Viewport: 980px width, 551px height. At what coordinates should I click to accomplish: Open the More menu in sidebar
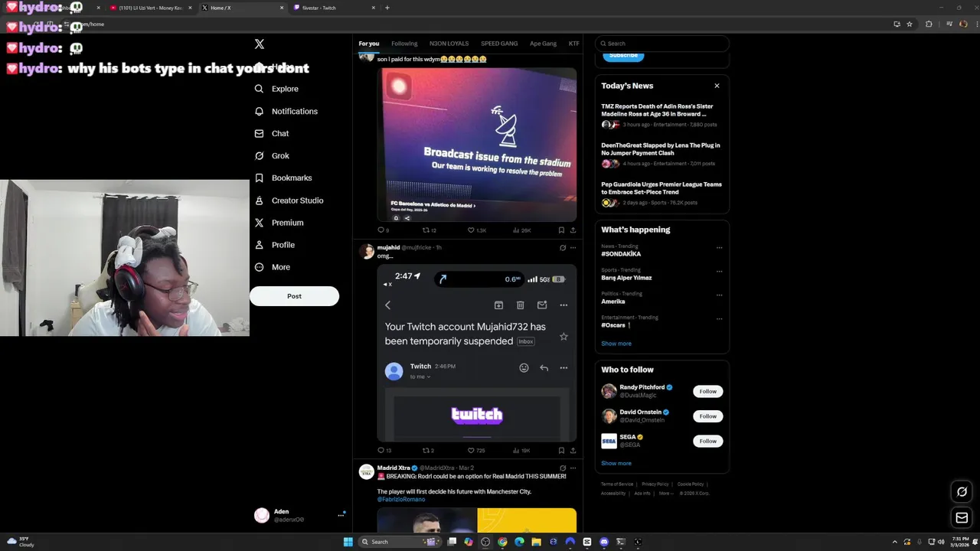click(273, 267)
